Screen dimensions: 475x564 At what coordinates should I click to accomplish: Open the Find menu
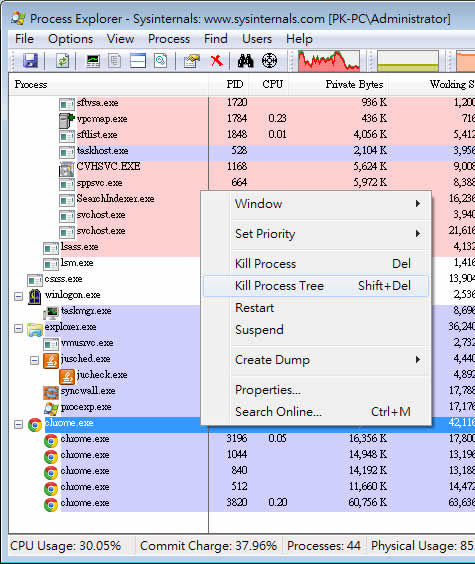pos(216,39)
